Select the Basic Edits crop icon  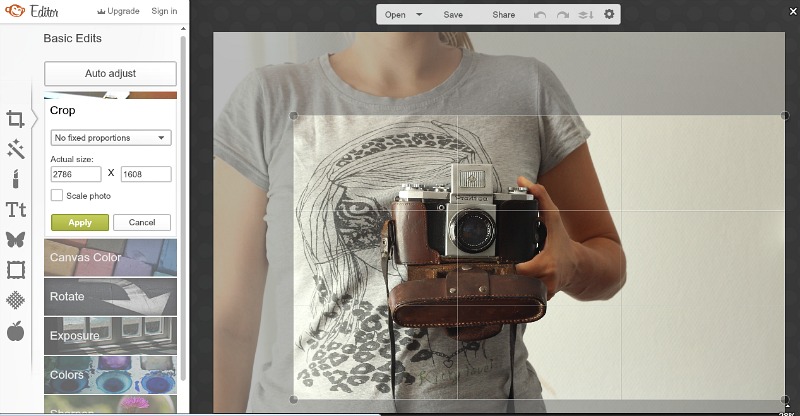coord(16,119)
